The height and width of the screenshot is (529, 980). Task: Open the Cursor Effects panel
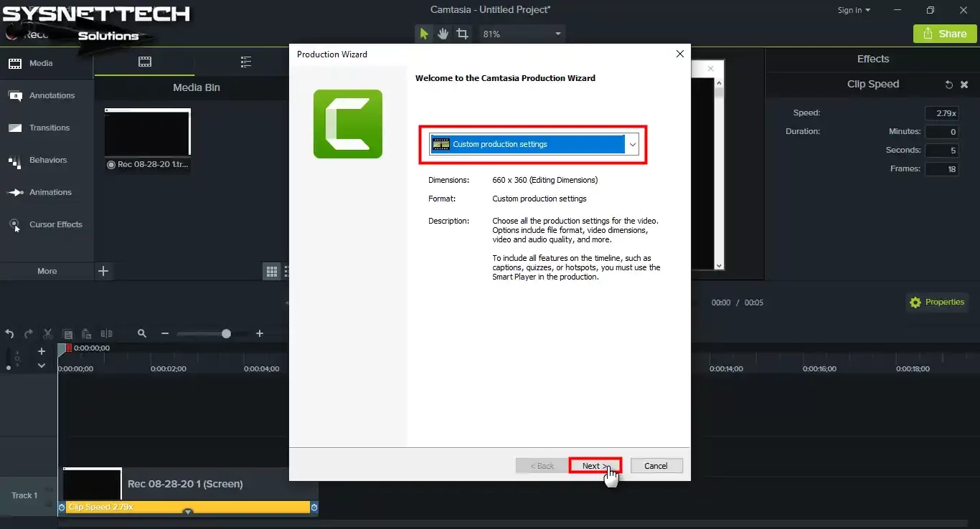[x=47, y=224]
